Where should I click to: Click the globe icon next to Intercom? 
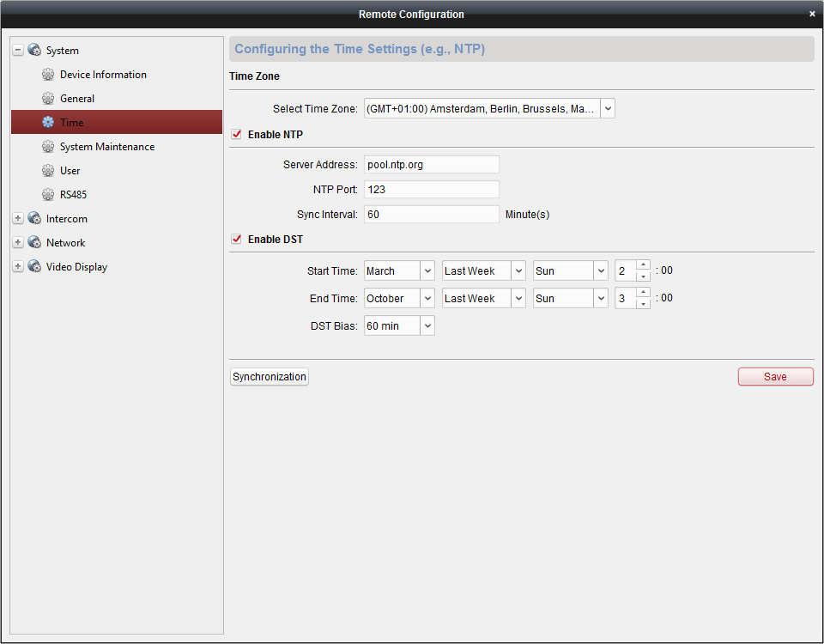click(34, 218)
